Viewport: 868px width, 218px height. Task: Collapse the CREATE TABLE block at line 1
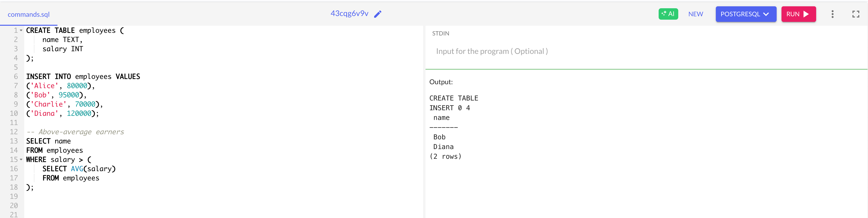pyautogui.click(x=21, y=30)
